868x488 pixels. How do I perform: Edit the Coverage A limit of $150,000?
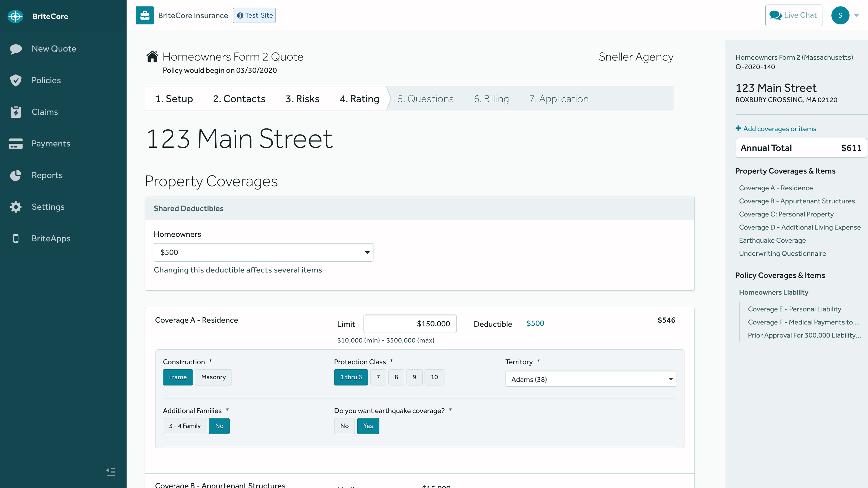(410, 324)
